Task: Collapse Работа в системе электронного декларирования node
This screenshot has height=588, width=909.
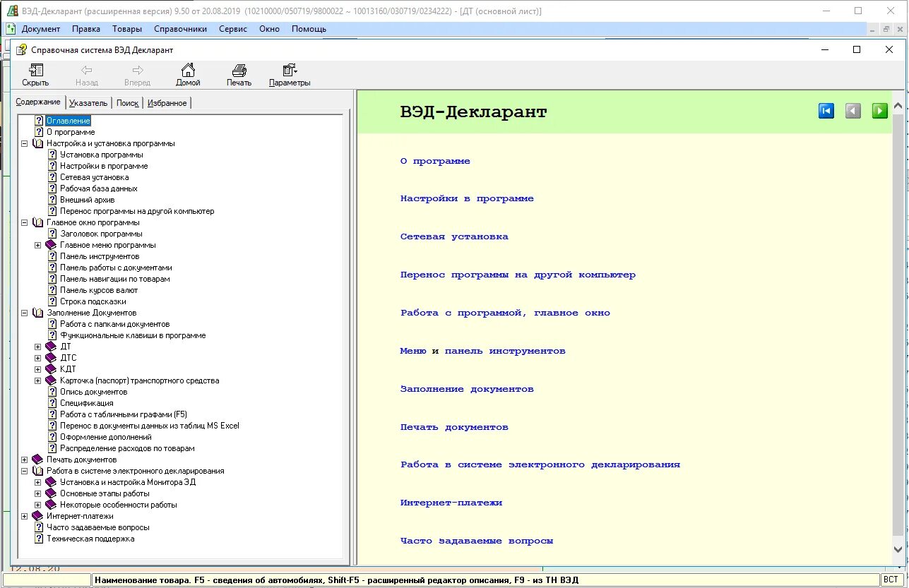Action: tap(25, 471)
